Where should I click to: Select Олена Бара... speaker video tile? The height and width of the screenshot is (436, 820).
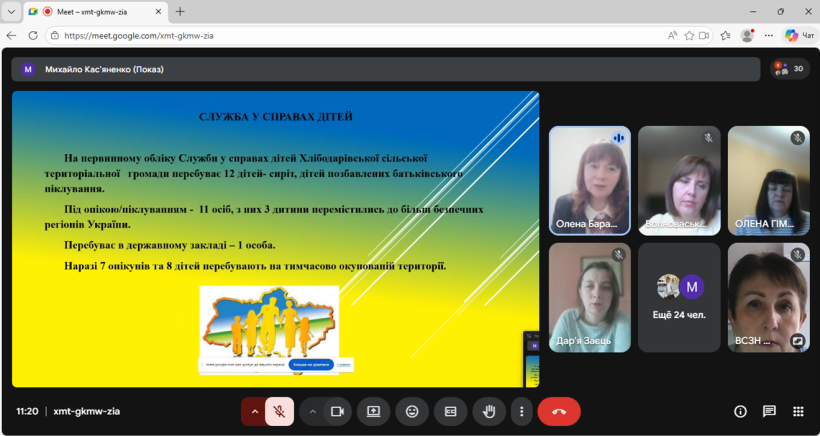590,181
